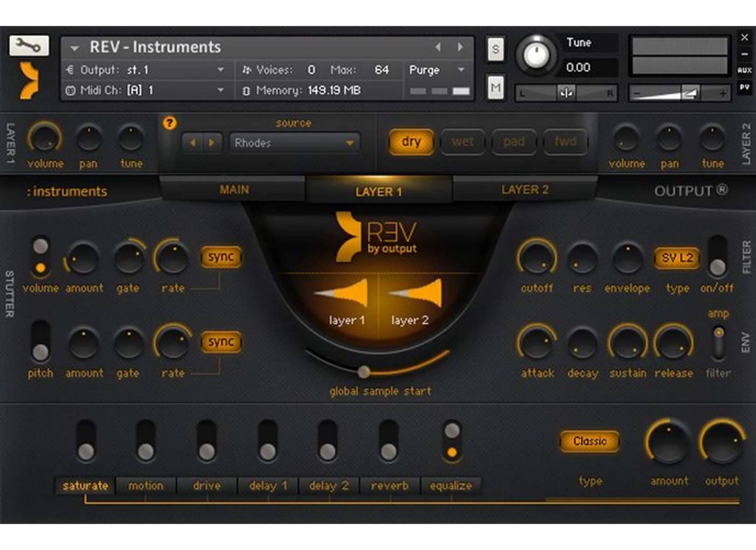Select the dry sample playback button

412,141
